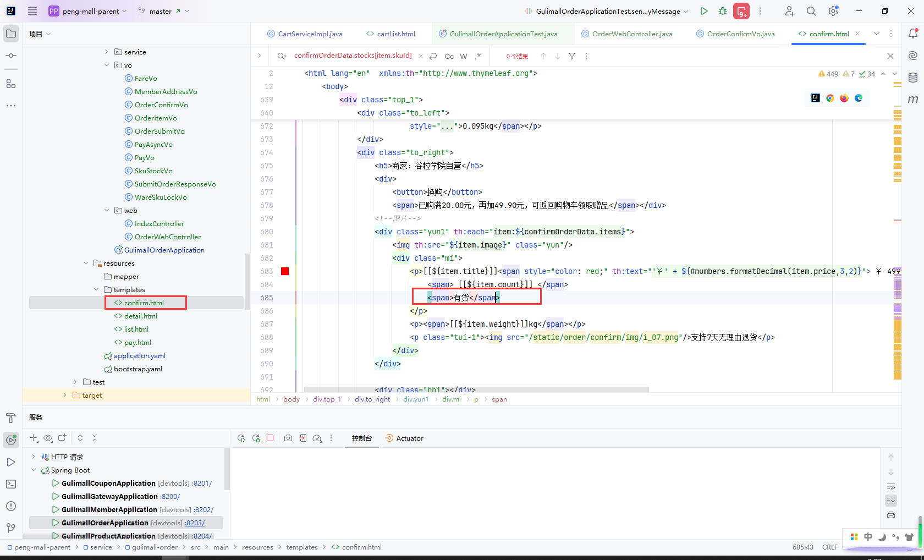Image resolution: width=924 pixels, height=560 pixels.
Task: Toggle Words W option in search
Action: tap(464, 56)
